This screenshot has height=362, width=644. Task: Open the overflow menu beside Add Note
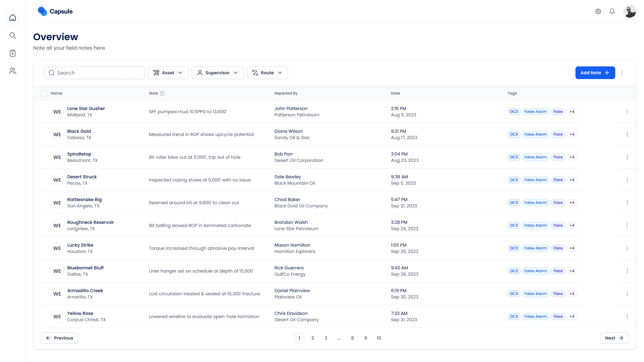622,73
